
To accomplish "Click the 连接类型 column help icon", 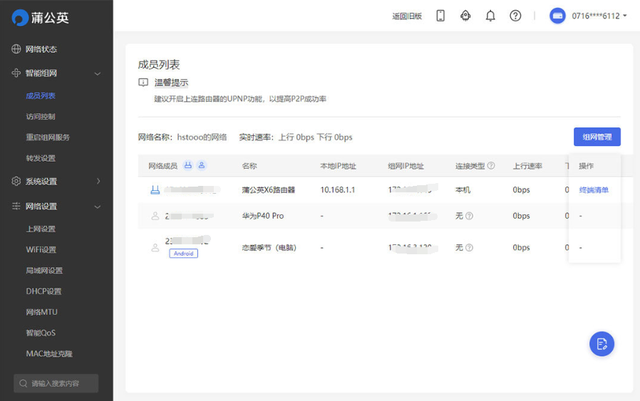I will coord(491,166).
